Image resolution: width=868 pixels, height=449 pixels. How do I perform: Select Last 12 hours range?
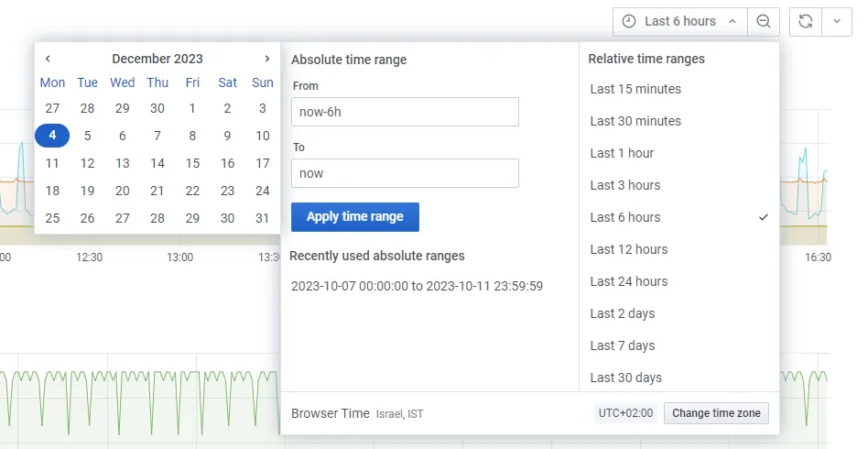(678, 249)
